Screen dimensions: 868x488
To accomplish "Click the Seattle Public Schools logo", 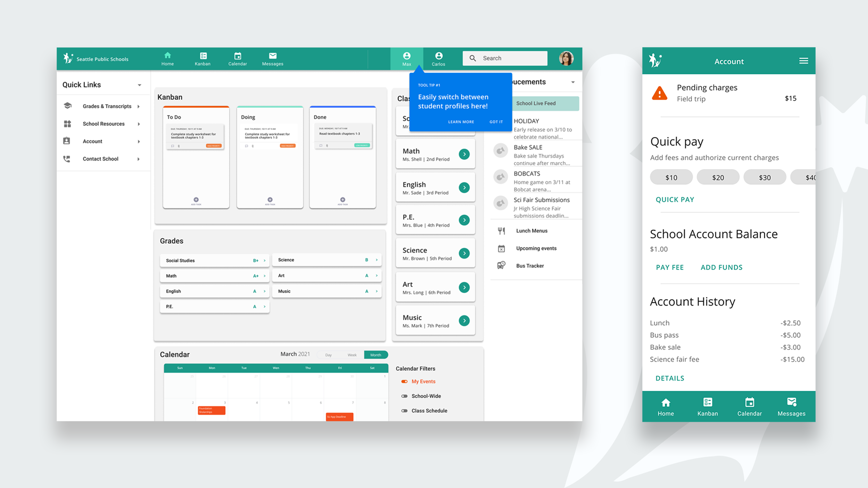I will click(96, 58).
